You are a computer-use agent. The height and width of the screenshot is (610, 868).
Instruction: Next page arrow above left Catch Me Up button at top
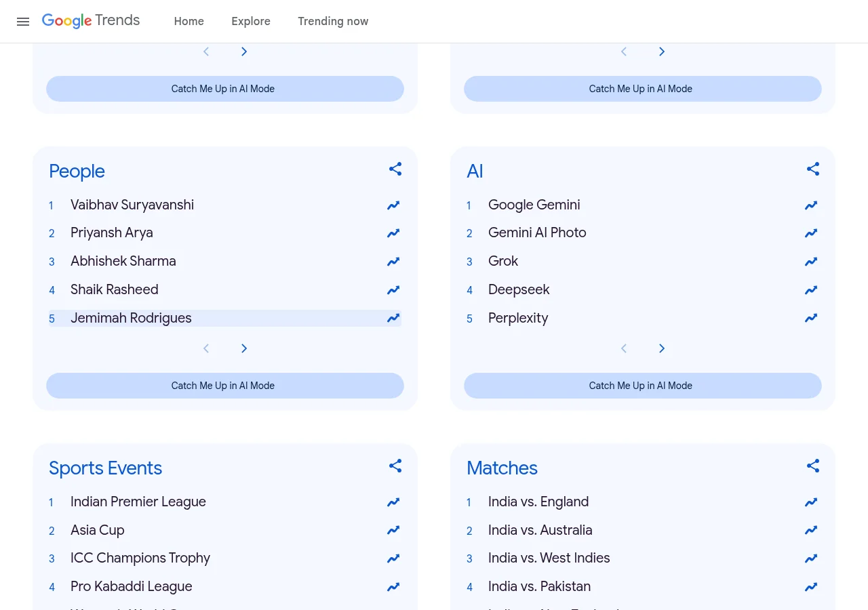244,52
